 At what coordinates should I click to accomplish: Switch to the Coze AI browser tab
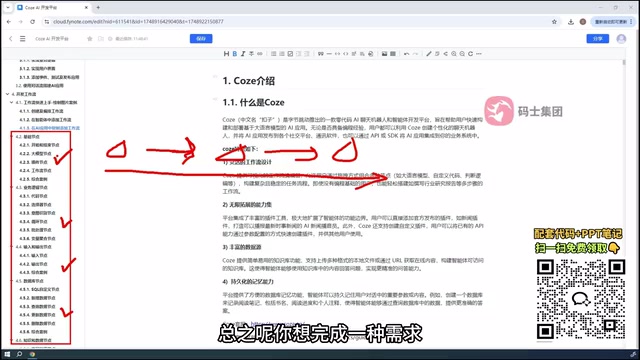click(53, 7)
